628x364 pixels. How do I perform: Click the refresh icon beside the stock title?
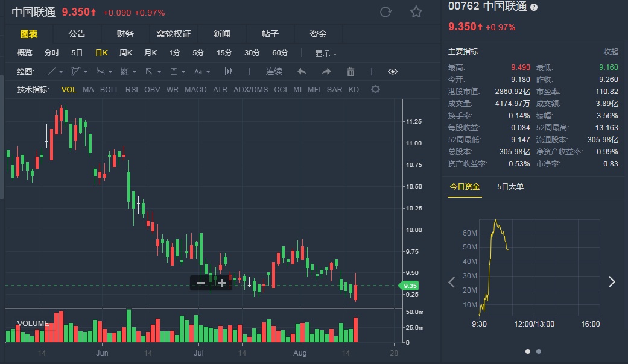(386, 12)
